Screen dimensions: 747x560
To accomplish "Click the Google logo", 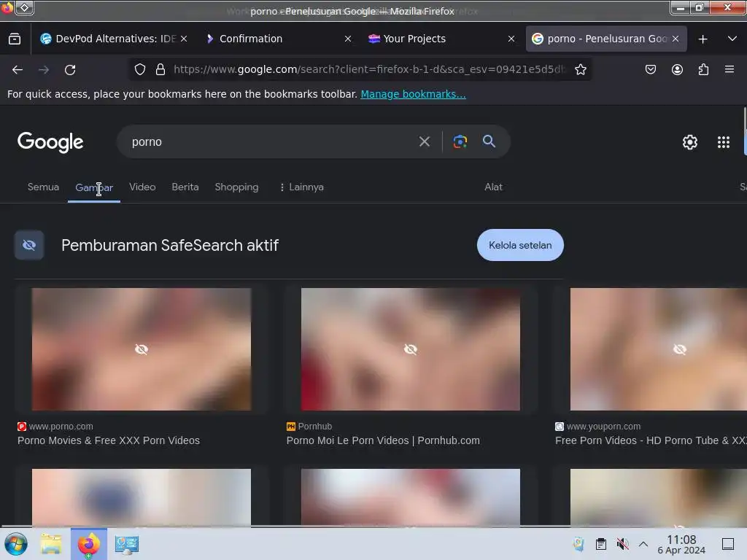I will click(x=50, y=142).
